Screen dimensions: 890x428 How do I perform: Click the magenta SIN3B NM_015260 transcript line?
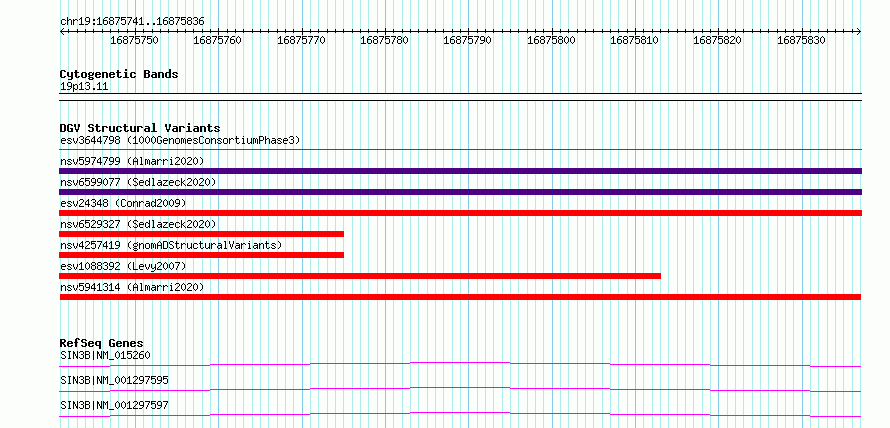[x=460, y=364]
